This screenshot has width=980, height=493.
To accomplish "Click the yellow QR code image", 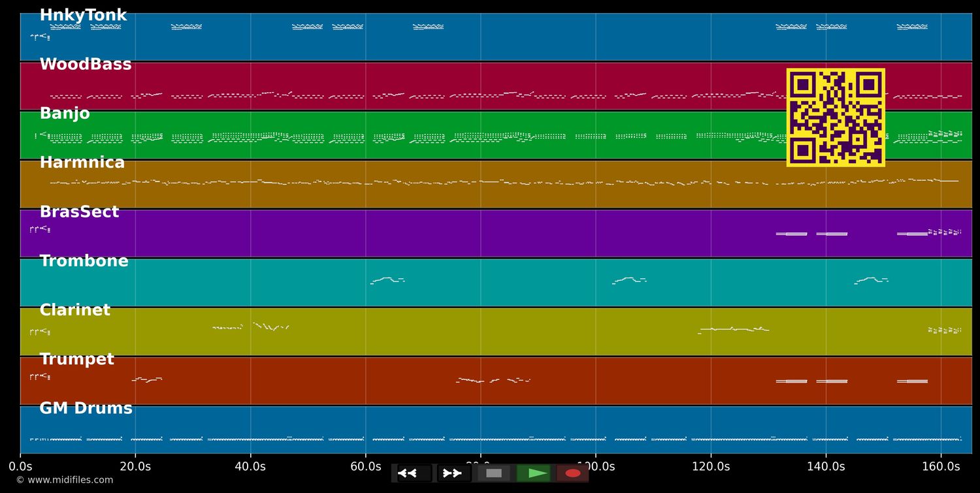I will [x=836, y=118].
